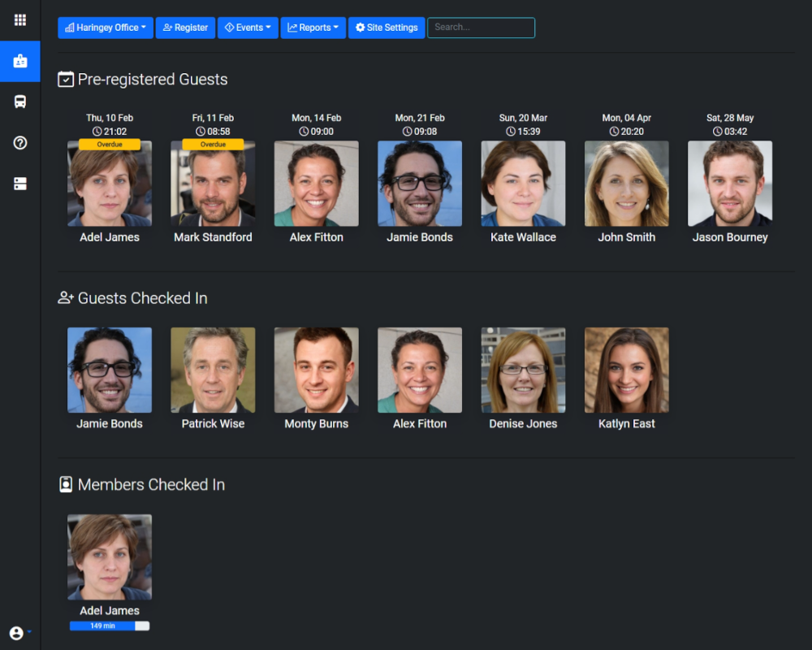This screenshot has width=812, height=650.
Task: Click the 'Mon, 04 Apr' date text
Action: [627, 118]
